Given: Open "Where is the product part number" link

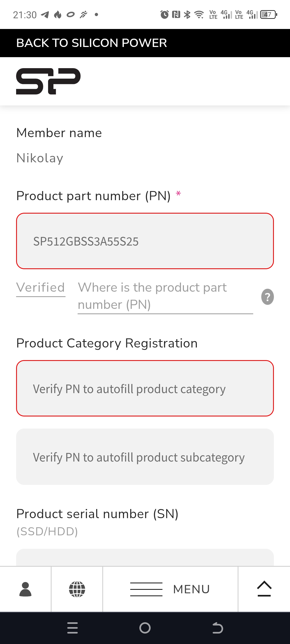Looking at the screenshot, I should [x=152, y=296].
